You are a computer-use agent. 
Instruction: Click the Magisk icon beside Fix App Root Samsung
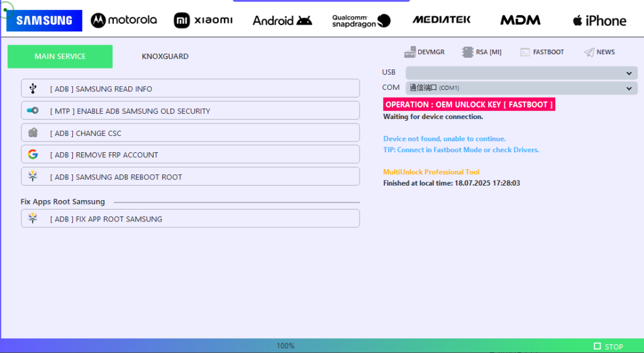[33, 218]
